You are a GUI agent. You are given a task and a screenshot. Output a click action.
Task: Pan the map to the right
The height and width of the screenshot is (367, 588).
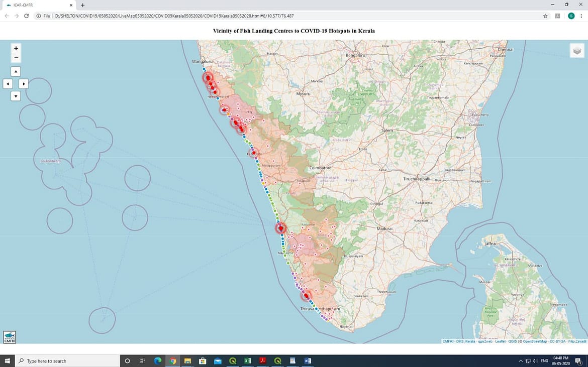pos(24,83)
